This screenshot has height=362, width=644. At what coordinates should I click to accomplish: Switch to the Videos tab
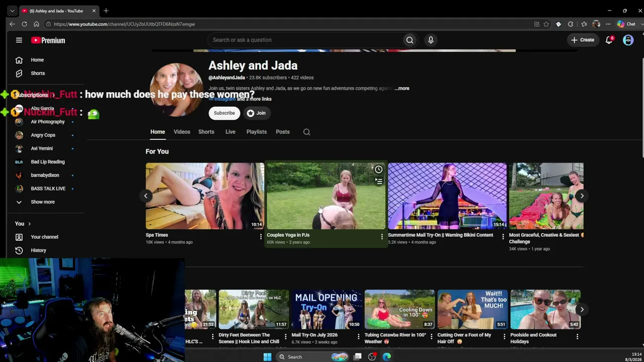pyautogui.click(x=182, y=132)
